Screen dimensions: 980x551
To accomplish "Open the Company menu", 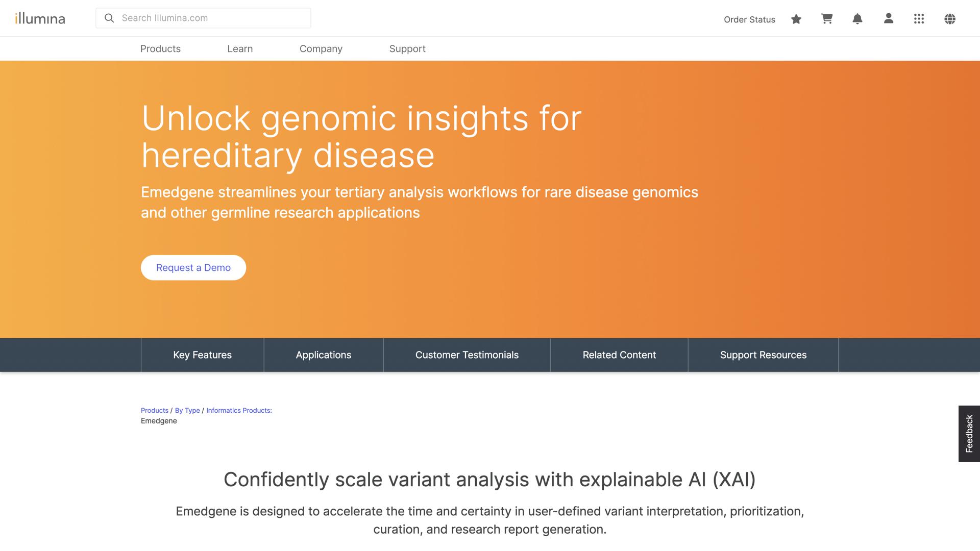I will 321,48.
